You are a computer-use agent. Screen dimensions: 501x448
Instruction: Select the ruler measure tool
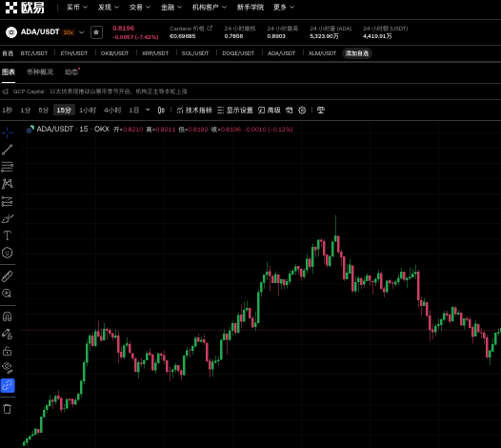[x=7, y=276]
